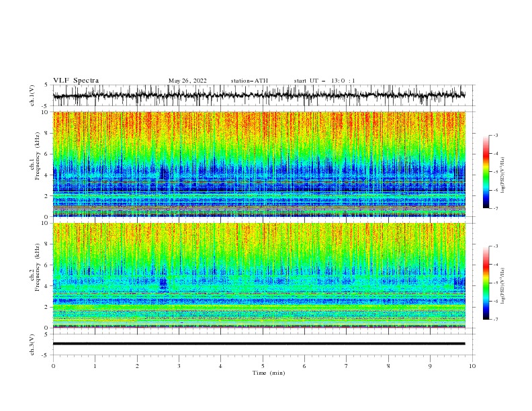The height and width of the screenshot is (411, 532).
Task: Click the "-3" label on ch.1 color bar
Action: tap(495, 135)
